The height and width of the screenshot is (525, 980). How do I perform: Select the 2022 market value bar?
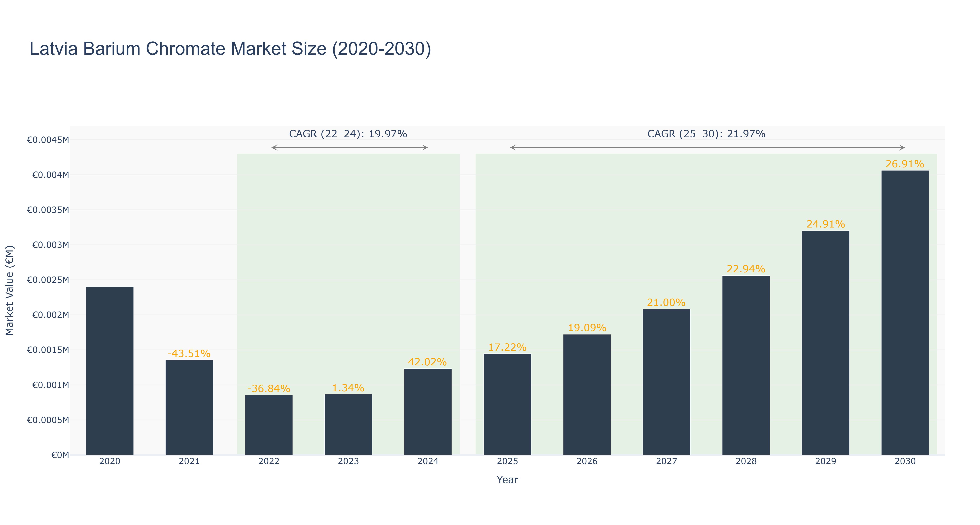pos(269,425)
